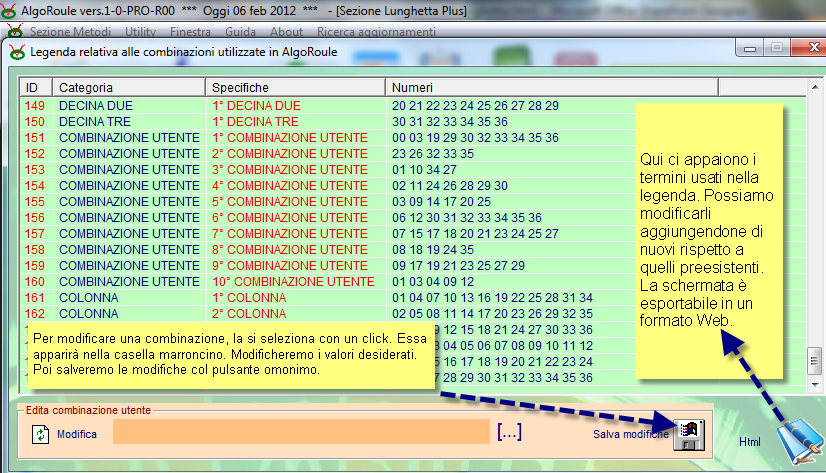826x473 pixels.
Task: Click the list scroll up arrow
Action: pyautogui.click(x=814, y=87)
